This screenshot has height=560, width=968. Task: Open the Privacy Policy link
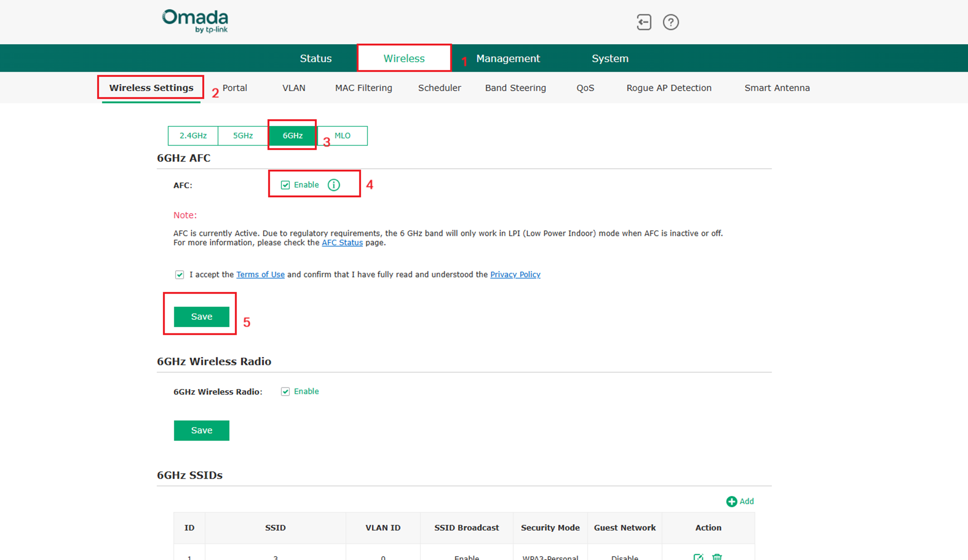(x=515, y=274)
